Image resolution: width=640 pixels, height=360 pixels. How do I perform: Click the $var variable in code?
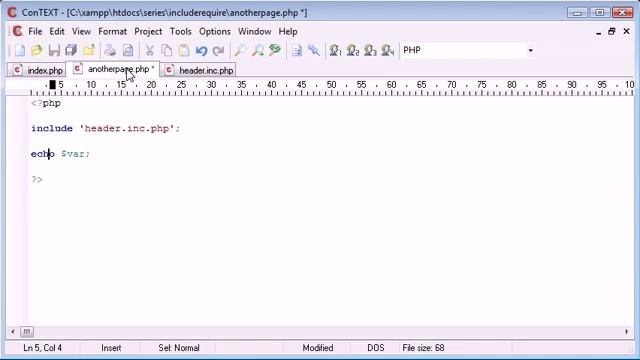(73, 154)
